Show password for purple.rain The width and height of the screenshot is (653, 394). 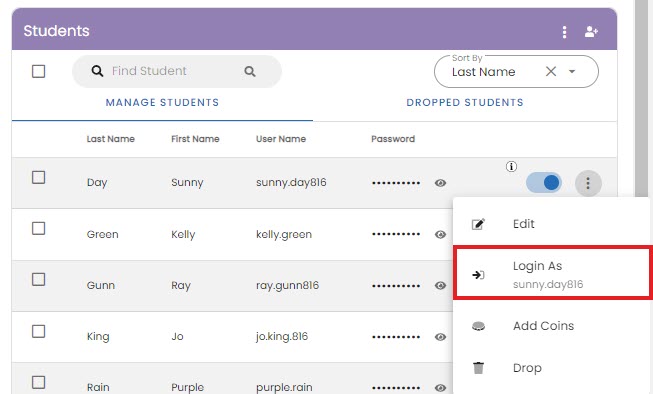pos(440,388)
